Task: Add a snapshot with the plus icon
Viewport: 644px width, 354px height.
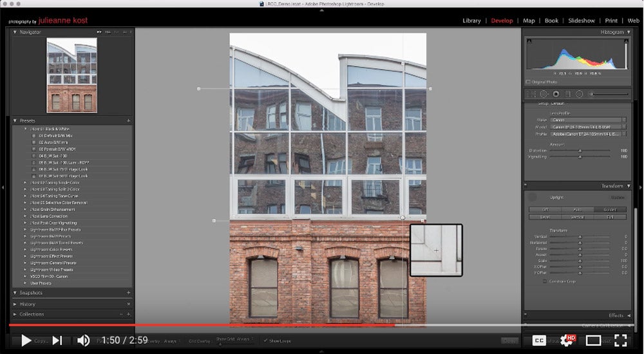Action: pos(128,293)
